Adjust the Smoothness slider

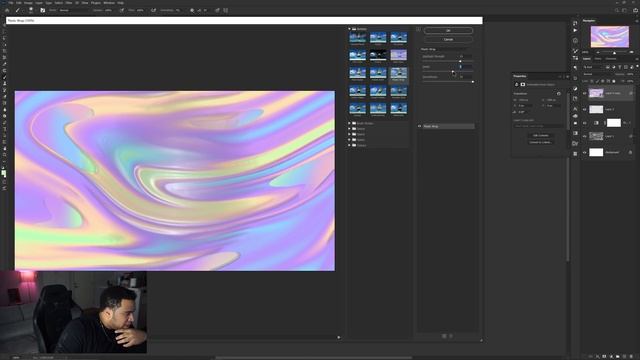coord(473,82)
